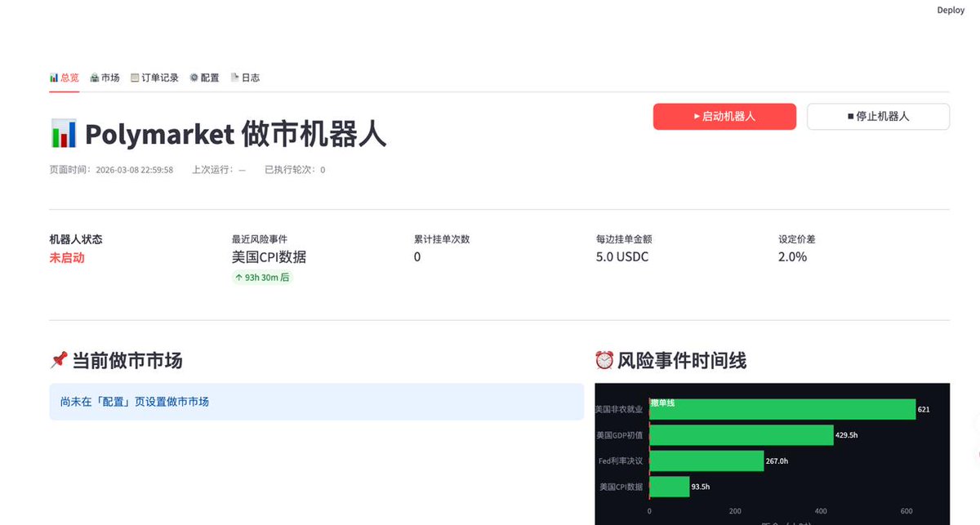Click the bar chart icon beside Polymarket title

click(x=64, y=134)
